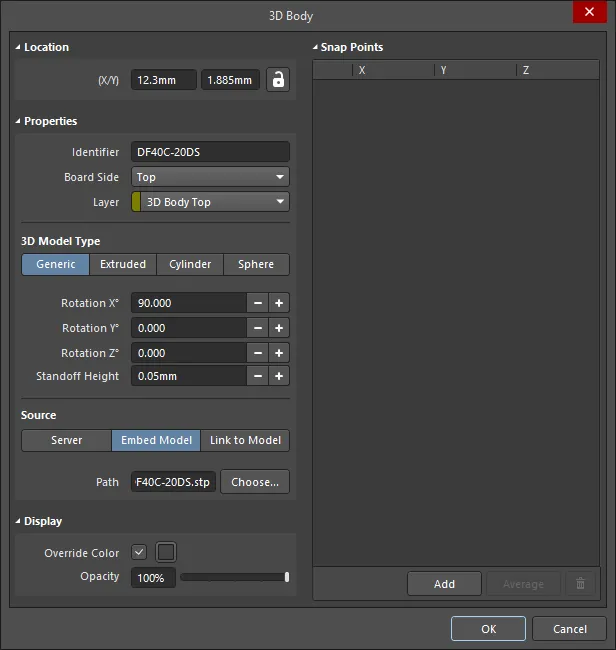Open the Layer dropdown showing 3D Body Top

(x=210, y=202)
